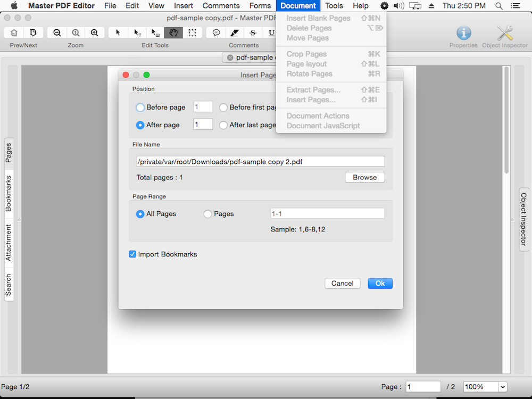This screenshot has height=399, width=532.
Task: Open Notification Center icon
Action: pyautogui.click(x=515, y=6)
